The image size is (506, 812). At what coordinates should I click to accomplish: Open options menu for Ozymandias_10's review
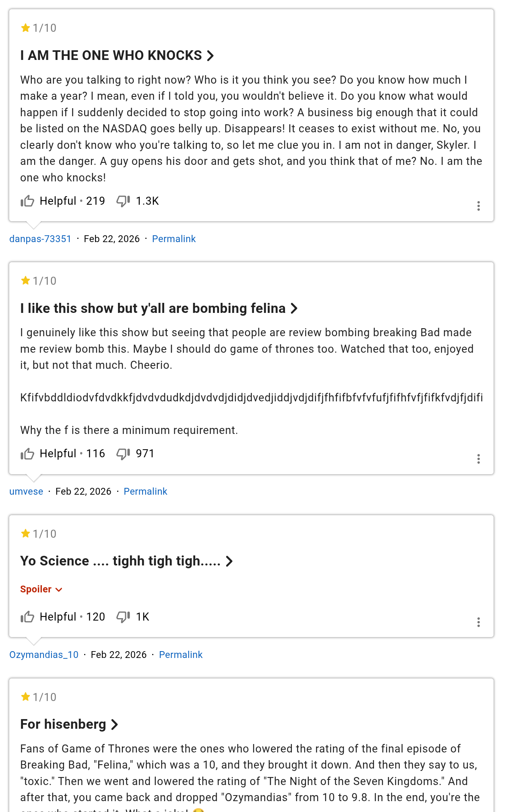pos(478,622)
